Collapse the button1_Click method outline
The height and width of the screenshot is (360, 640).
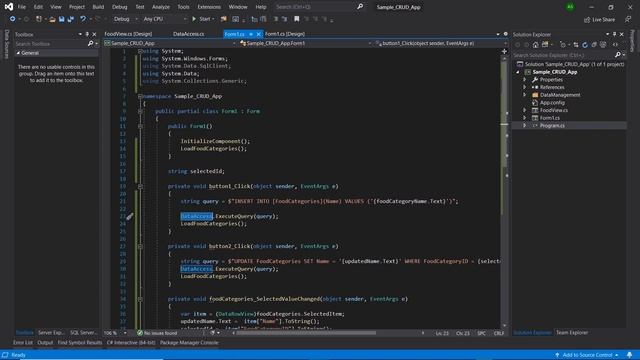[x=140, y=187]
